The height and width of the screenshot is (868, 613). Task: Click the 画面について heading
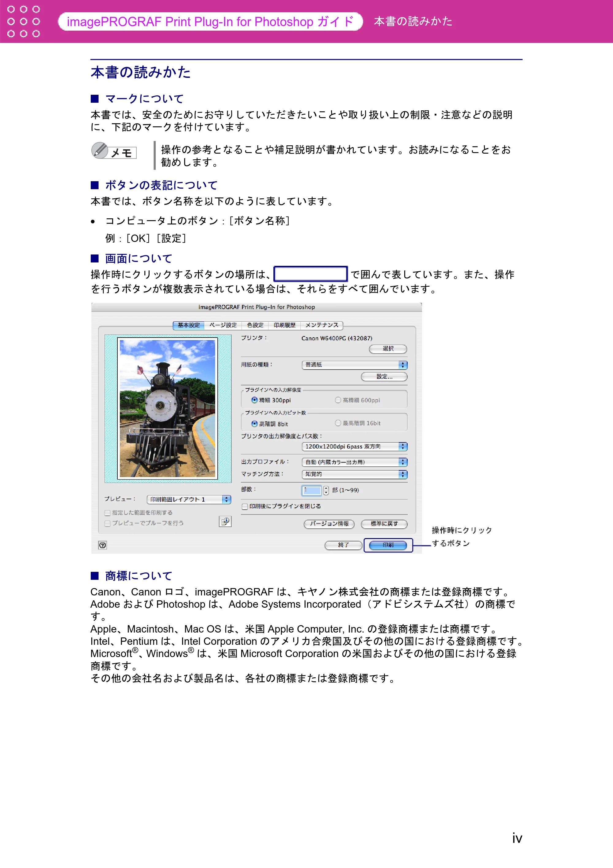[x=139, y=258]
